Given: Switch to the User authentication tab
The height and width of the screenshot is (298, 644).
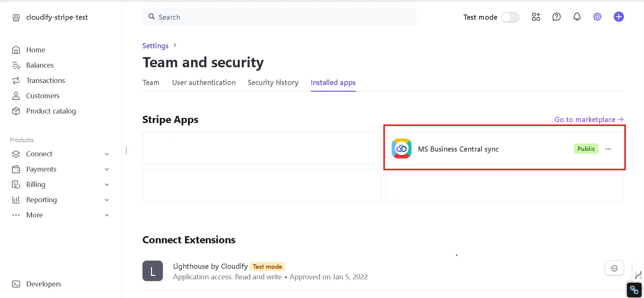Looking at the screenshot, I should click(204, 83).
